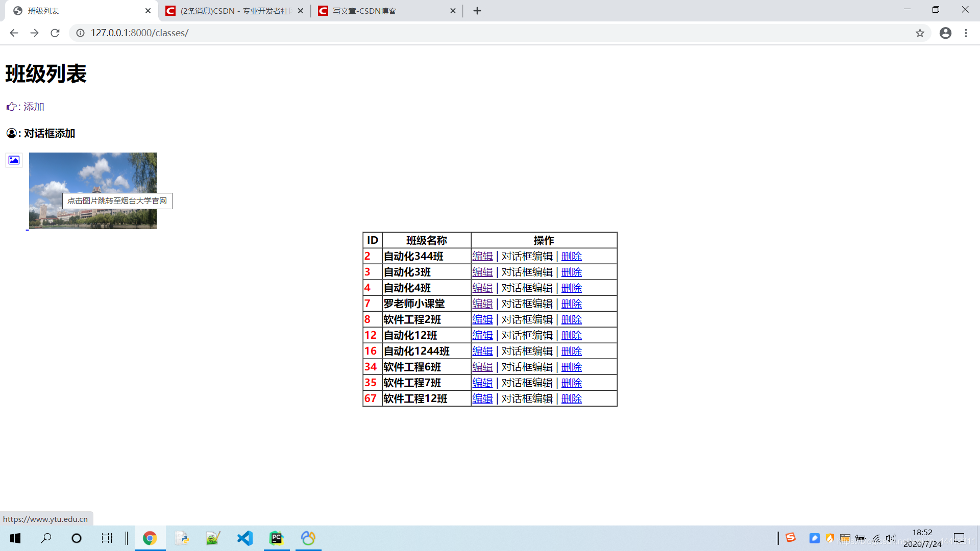This screenshot has width=980, height=551.
Task: Open 对话框编辑 for 罗老师小课堂
Action: 527,304
